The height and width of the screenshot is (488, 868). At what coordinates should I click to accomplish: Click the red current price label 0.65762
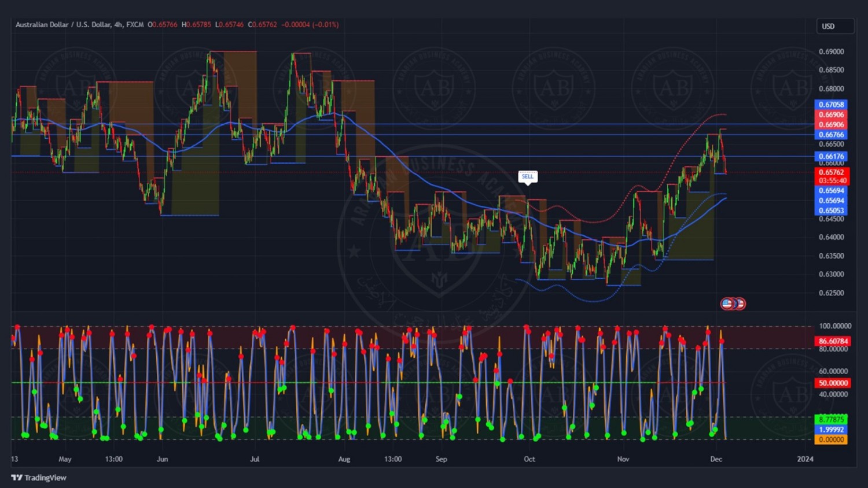tap(831, 172)
